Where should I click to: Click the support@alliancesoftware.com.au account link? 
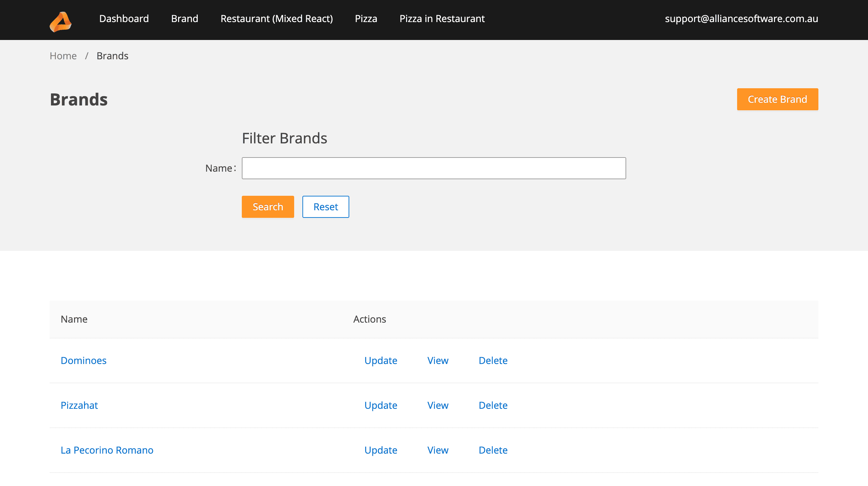pyautogui.click(x=741, y=19)
